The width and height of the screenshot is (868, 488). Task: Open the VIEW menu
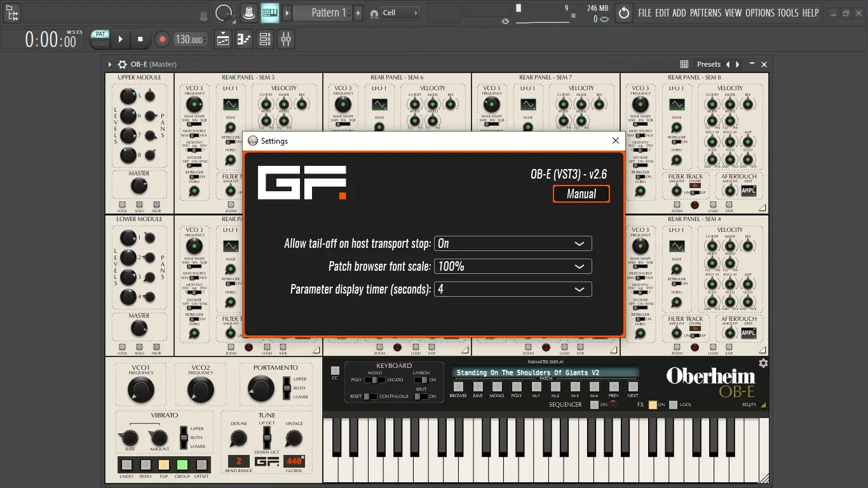733,13
